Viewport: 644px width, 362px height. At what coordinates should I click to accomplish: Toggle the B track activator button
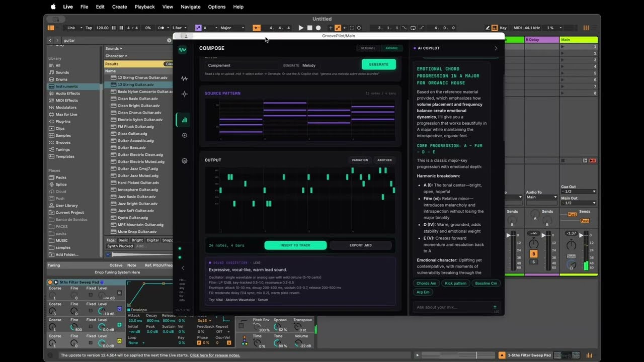[534, 254]
